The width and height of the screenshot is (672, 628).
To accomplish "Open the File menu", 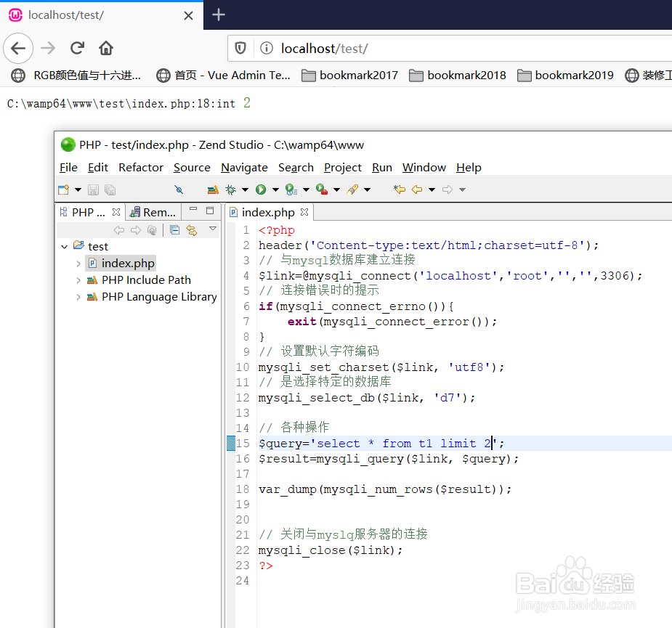I will [68, 168].
